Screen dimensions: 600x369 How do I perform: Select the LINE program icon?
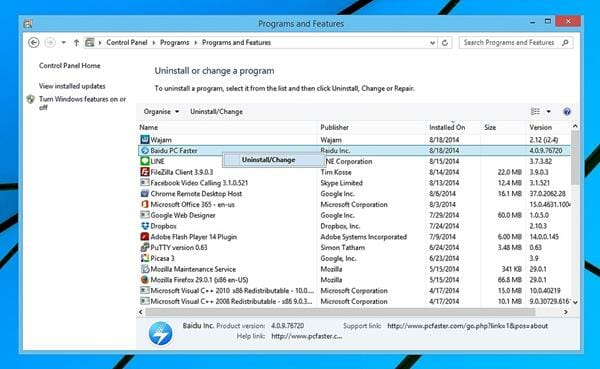pos(145,161)
